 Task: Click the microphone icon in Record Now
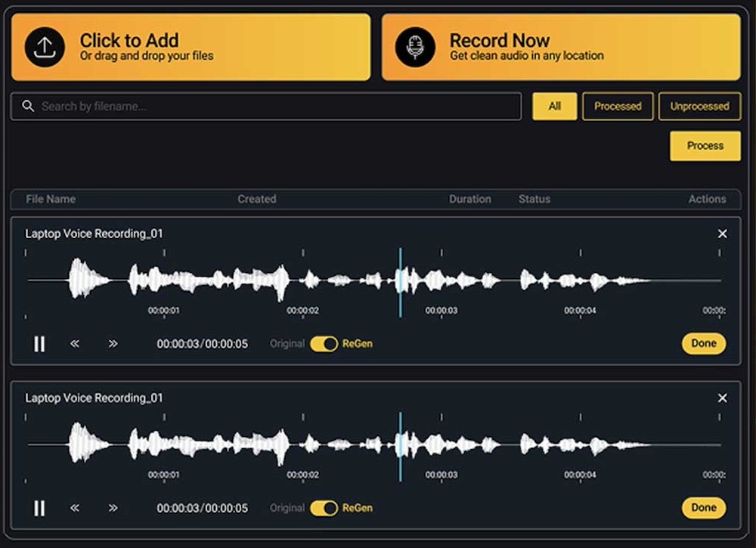click(415, 47)
